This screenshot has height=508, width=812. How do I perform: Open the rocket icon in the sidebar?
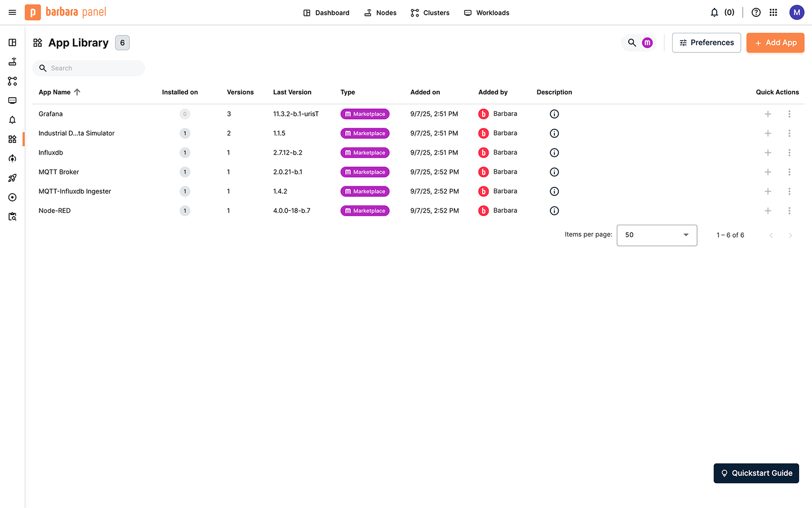[12, 178]
